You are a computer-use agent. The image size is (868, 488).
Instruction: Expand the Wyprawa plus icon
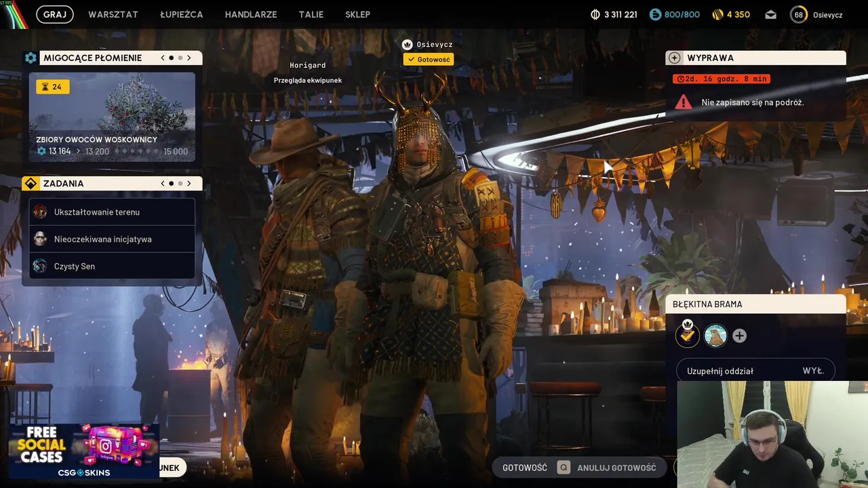[x=674, y=58]
